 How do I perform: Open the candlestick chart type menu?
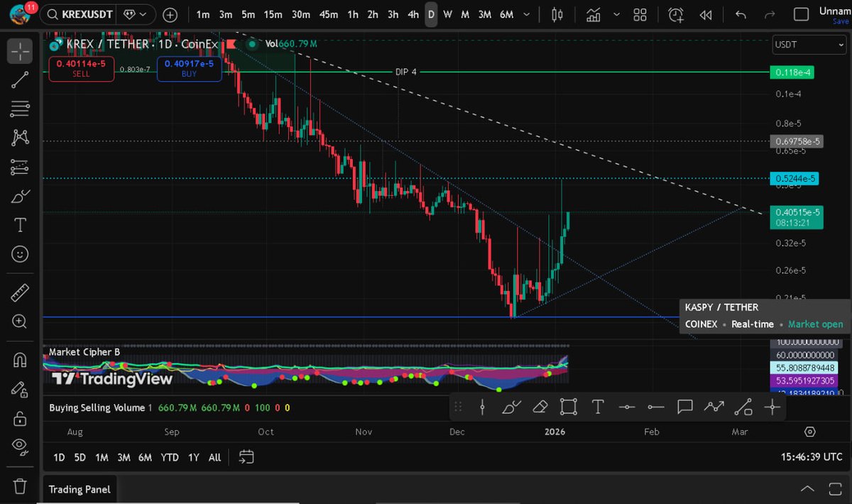(557, 14)
